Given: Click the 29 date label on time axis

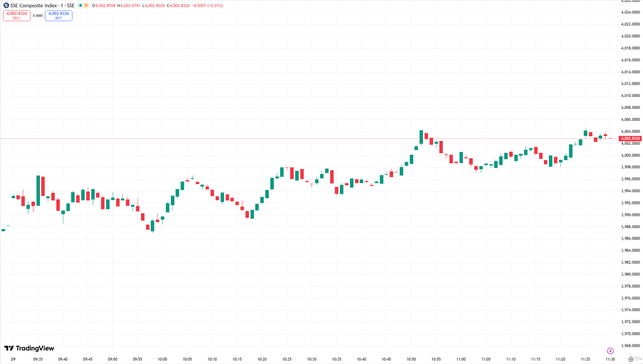Looking at the screenshot, I should click(13, 359).
